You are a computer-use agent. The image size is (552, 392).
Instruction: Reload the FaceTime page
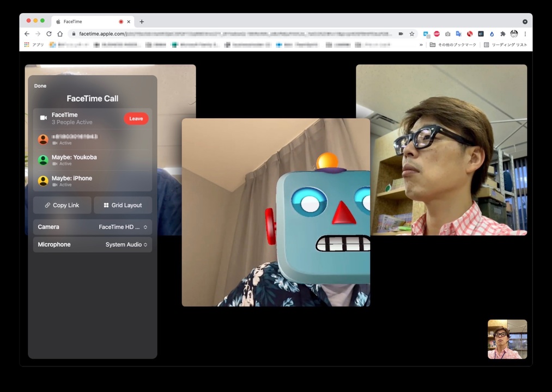tap(49, 34)
